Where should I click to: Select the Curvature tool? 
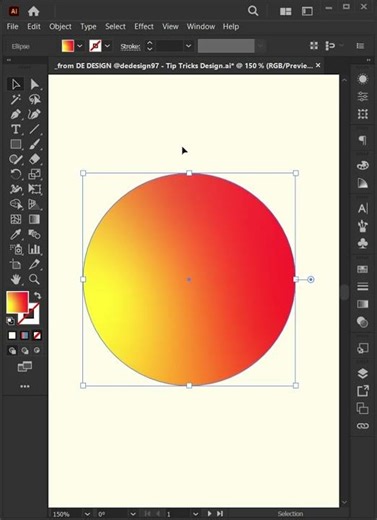34,114
